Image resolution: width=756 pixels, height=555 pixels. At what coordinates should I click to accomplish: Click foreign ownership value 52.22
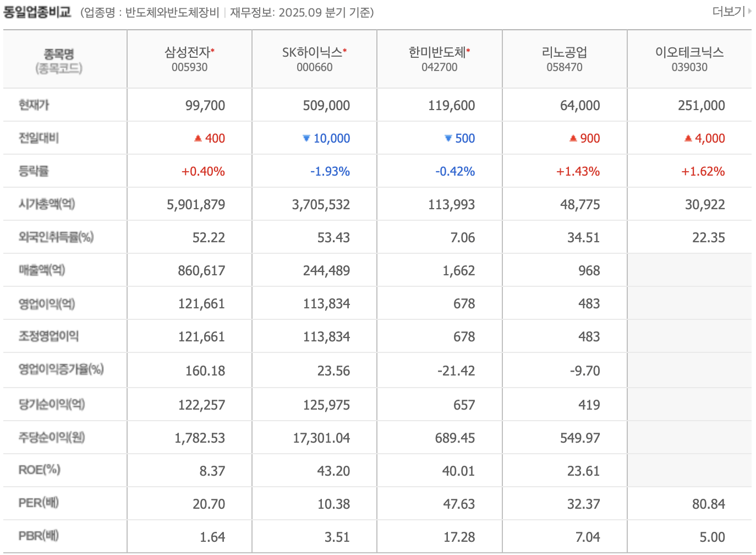coord(209,237)
